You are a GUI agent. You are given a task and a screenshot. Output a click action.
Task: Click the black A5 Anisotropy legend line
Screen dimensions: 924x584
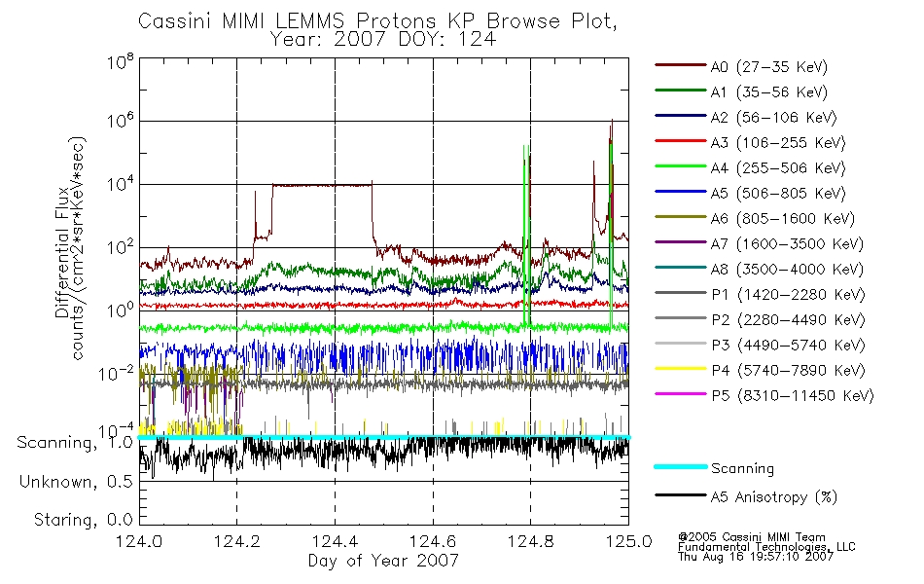pos(680,494)
